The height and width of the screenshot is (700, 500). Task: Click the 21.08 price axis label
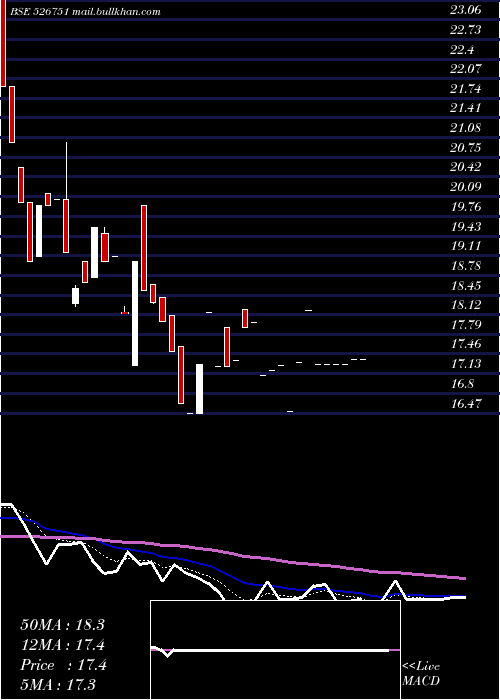(x=466, y=128)
